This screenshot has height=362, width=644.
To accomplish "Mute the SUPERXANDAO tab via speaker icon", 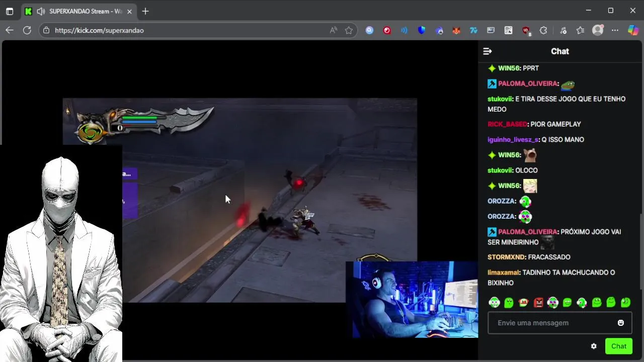I will click(41, 11).
